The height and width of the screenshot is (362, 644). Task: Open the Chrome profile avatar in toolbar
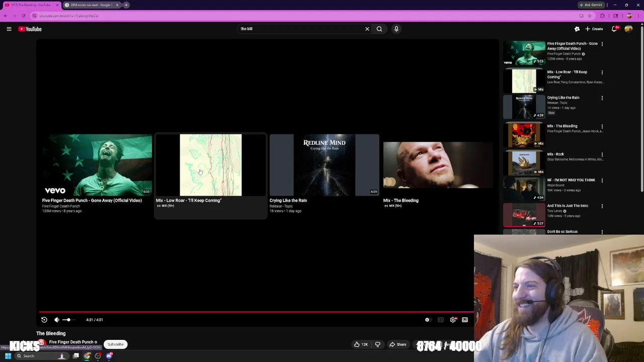click(629, 16)
